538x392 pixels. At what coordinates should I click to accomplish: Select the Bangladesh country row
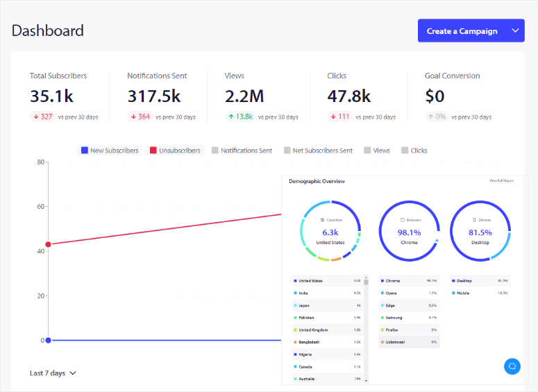[328, 342]
